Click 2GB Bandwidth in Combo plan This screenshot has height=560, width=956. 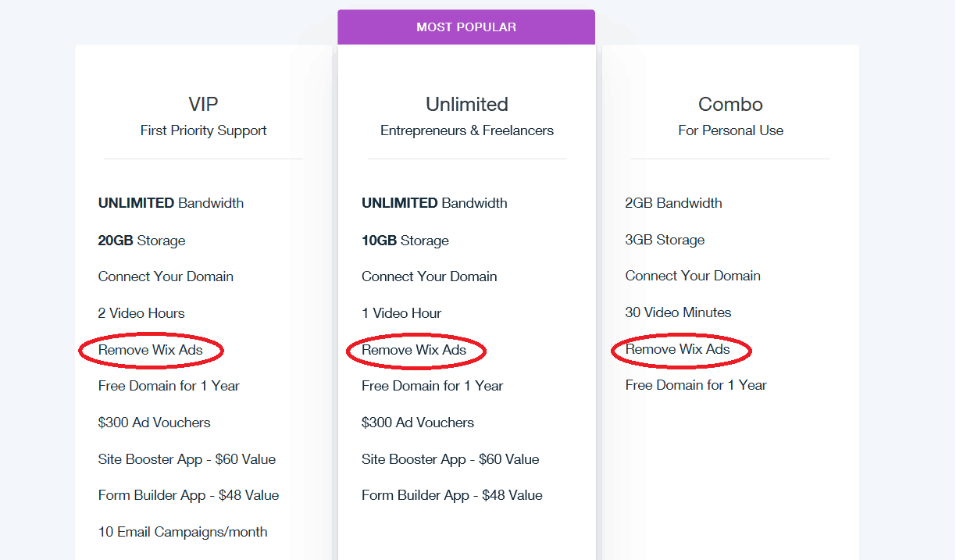coord(674,203)
